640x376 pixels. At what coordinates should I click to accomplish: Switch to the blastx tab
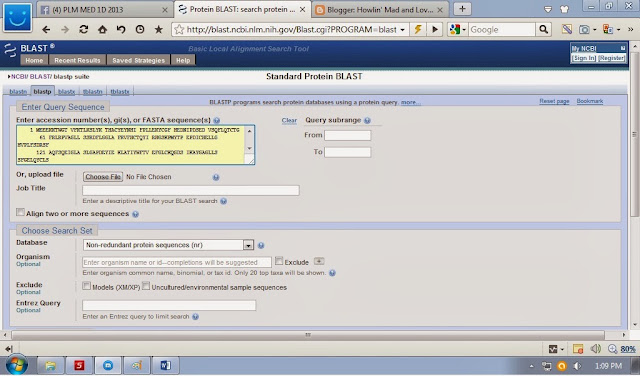67,92
